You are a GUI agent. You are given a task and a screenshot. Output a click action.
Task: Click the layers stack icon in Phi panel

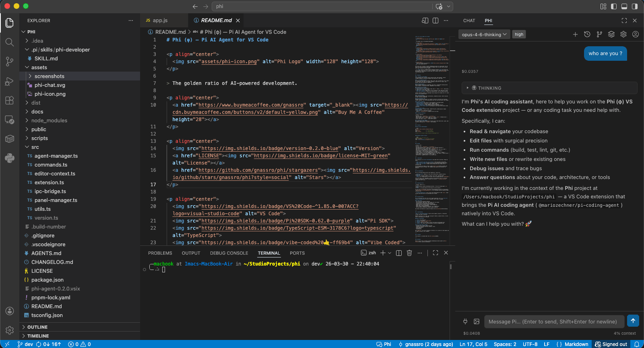point(611,35)
